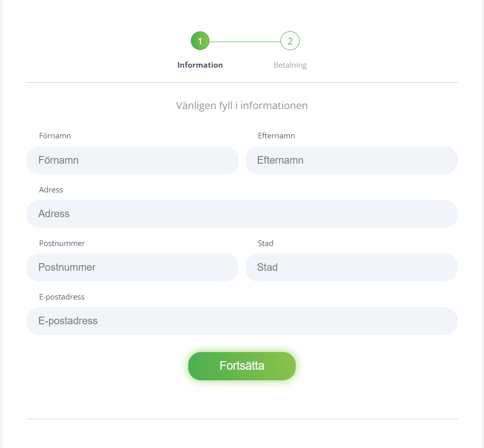This screenshot has width=484, height=448.
Task: Click the green Fortsätta button
Action: [x=242, y=366]
